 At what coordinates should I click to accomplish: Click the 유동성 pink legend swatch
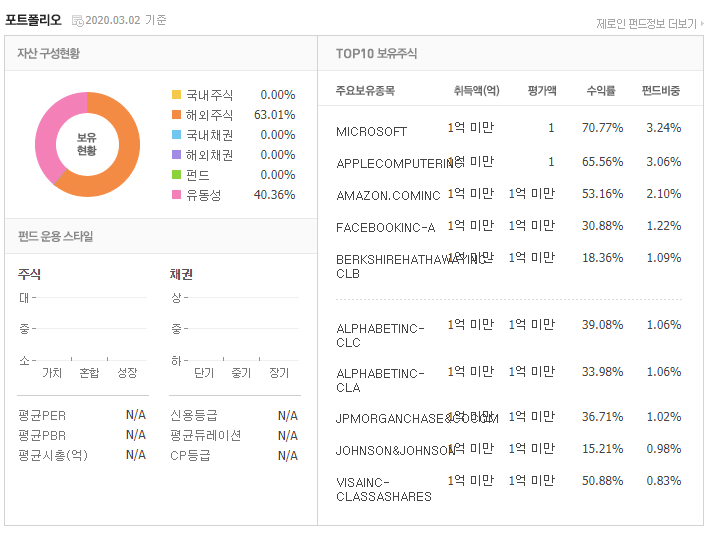(x=176, y=195)
